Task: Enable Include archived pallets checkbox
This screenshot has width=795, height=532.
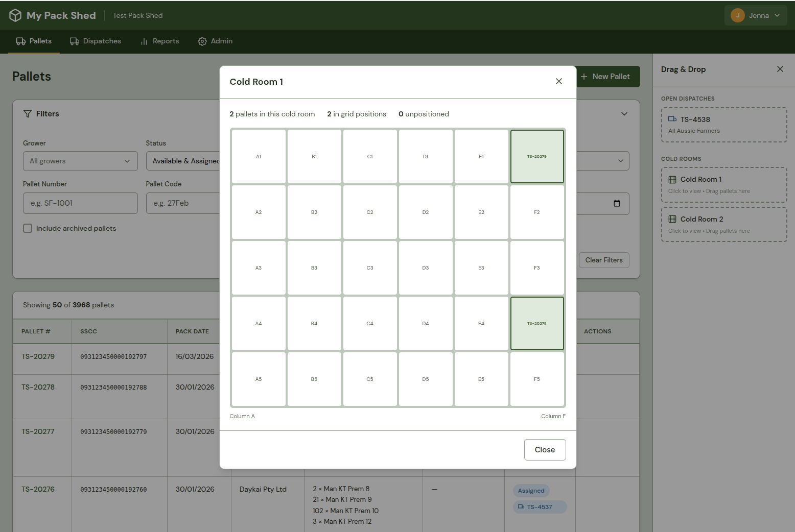Action: pos(28,228)
